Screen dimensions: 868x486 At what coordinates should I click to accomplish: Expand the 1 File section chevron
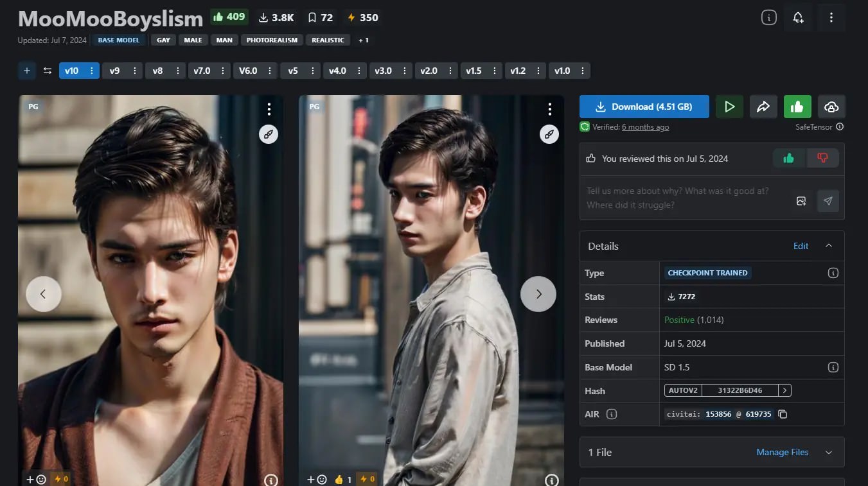point(829,453)
